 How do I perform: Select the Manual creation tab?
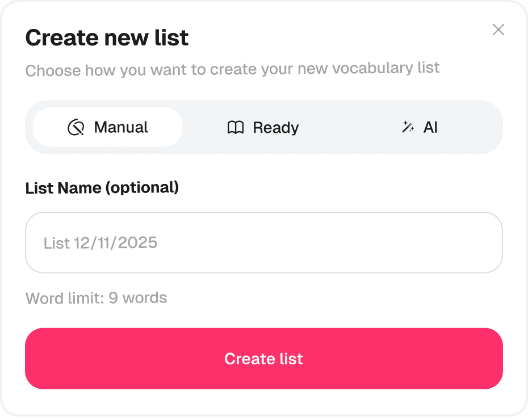point(107,127)
